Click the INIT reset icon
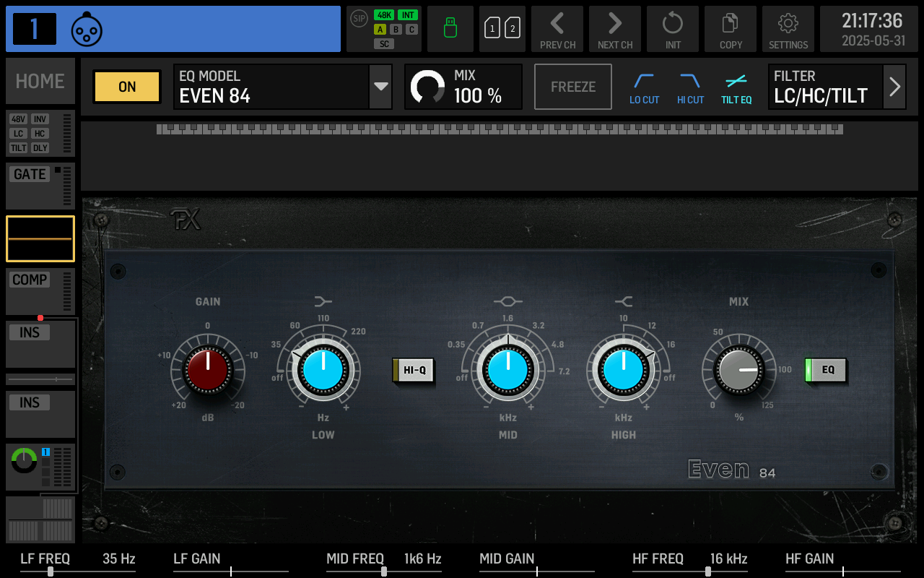 (x=672, y=29)
